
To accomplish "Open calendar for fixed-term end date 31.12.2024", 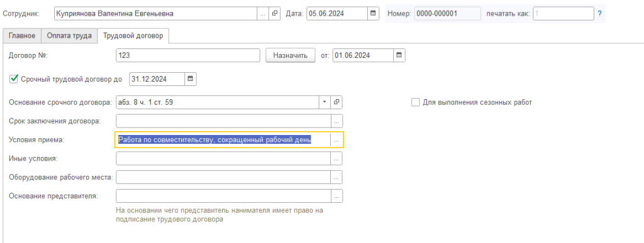I will coord(190,80).
